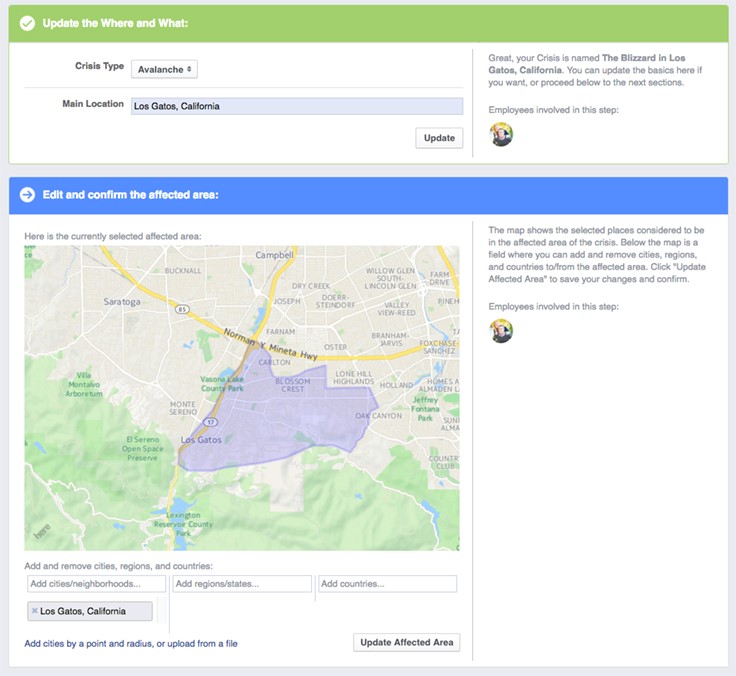Select the Update the Where and What header
Screen dimensions: 736x676
115,23
